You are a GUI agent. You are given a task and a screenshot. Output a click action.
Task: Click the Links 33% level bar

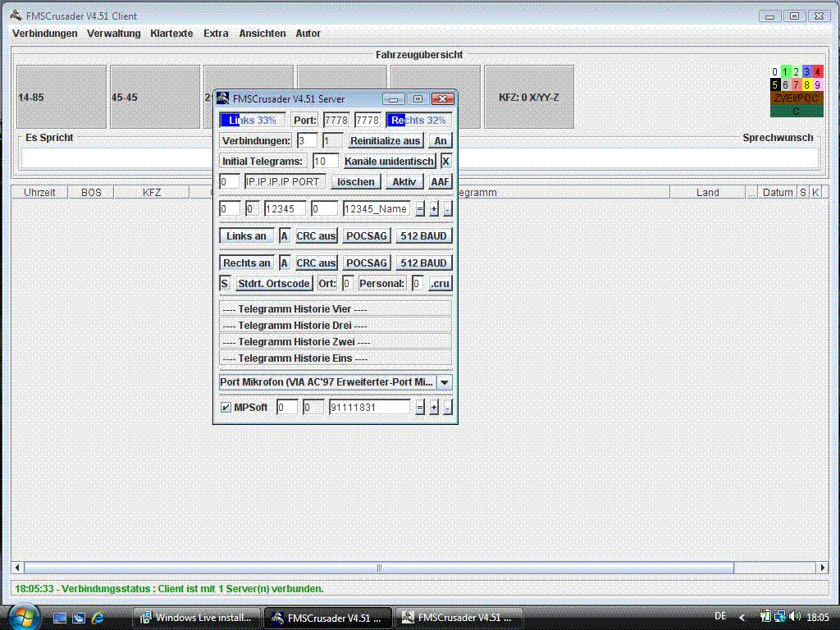pyautogui.click(x=253, y=120)
